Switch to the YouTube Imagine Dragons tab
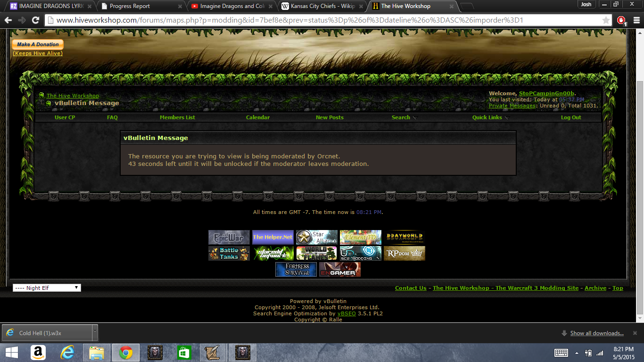 click(231, 6)
